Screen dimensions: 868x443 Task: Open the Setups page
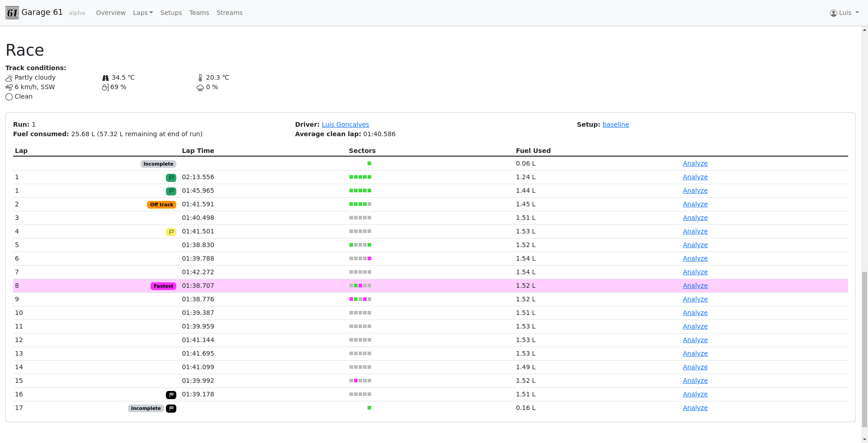(171, 13)
